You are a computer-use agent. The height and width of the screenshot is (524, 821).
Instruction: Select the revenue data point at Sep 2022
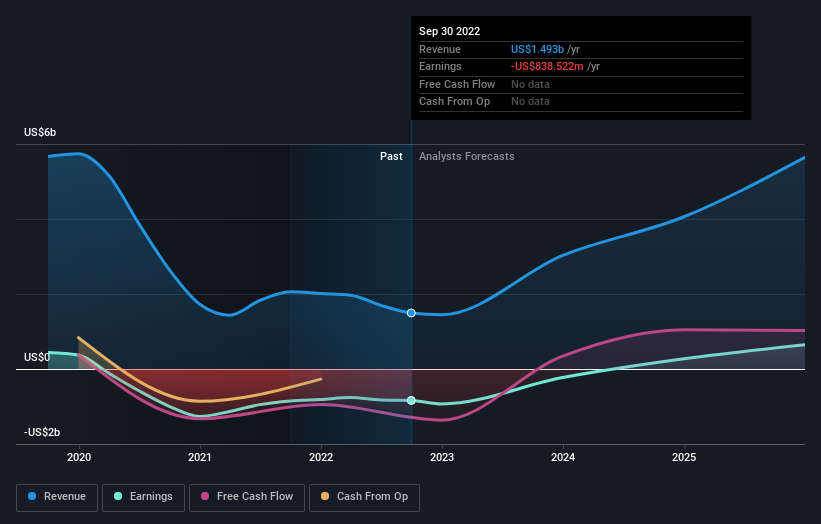tap(411, 313)
